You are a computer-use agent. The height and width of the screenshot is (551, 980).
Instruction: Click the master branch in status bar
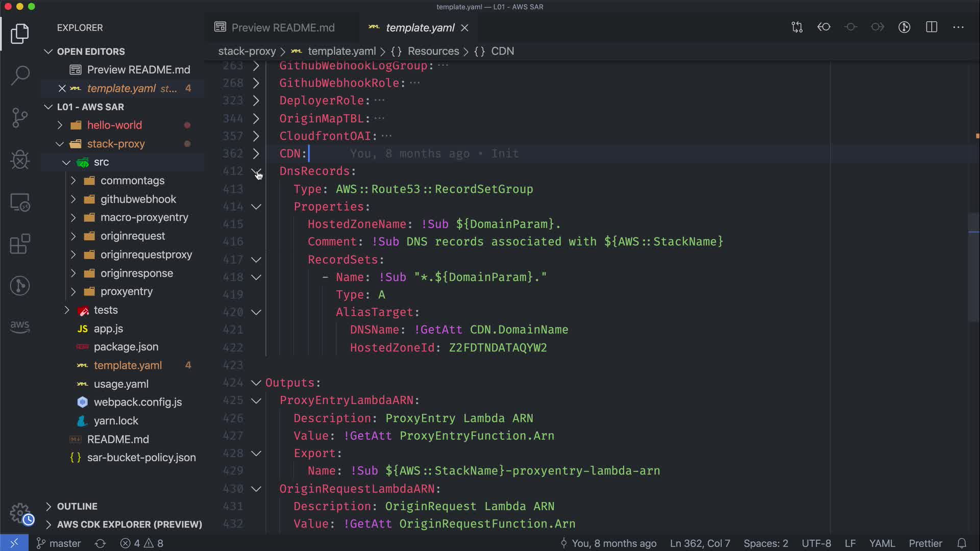[59, 543]
